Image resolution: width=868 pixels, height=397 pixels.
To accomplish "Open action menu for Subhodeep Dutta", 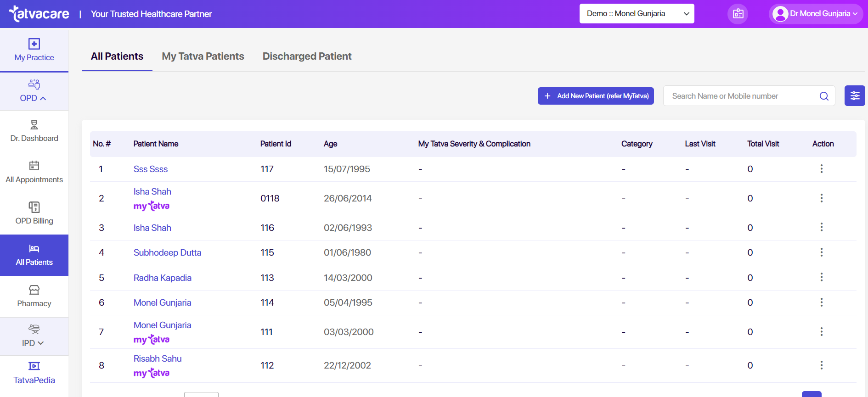I will pos(821,252).
